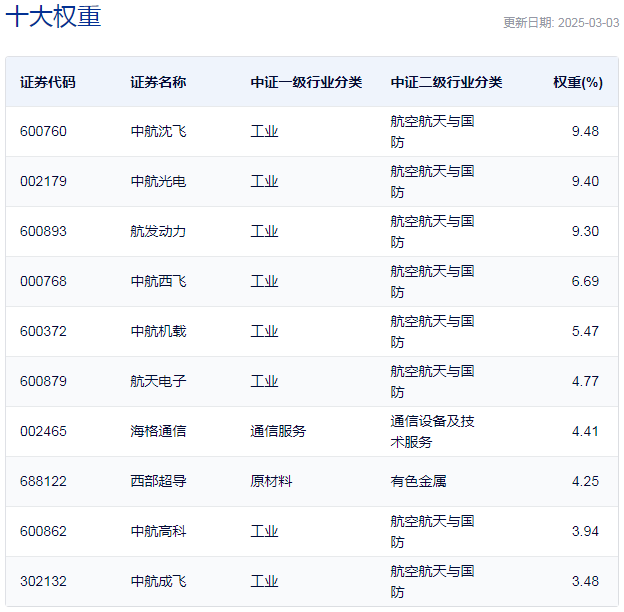Select stock code 600760

point(43,131)
